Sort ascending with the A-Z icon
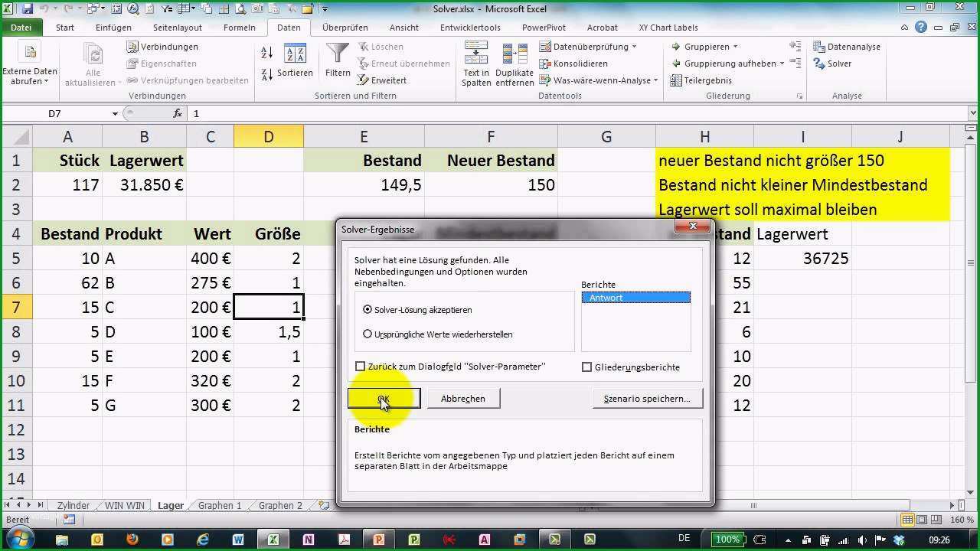Image resolution: width=980 pixels, height=551 pixels. click(267, 54)
